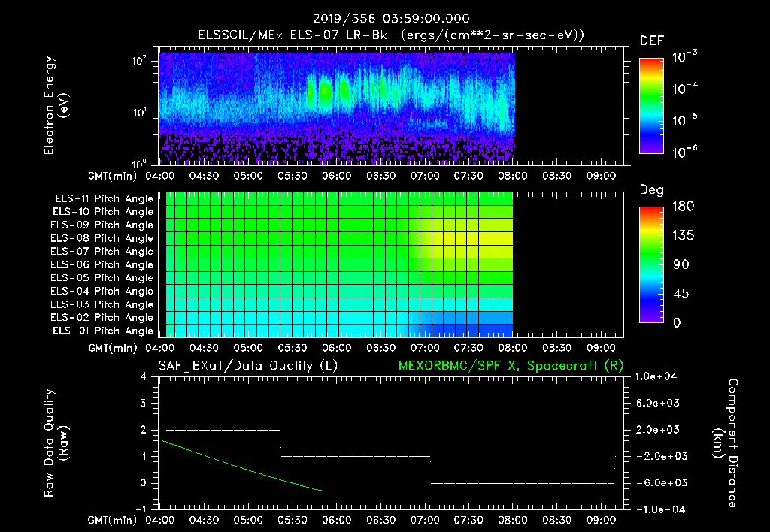Click the green MEXORBMC/SPF X, Spacecraft (R) title
This screenshot has width=770, height=532.
pos(511,366)
